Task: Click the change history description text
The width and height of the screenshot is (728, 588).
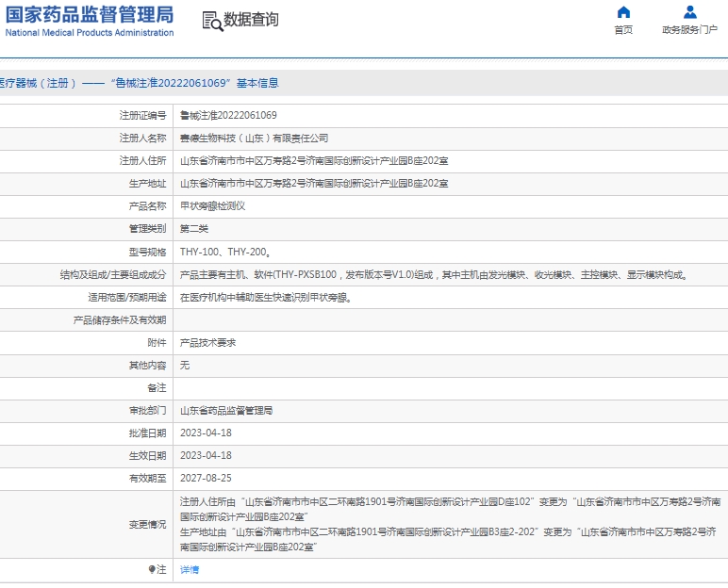Action: 451,525
